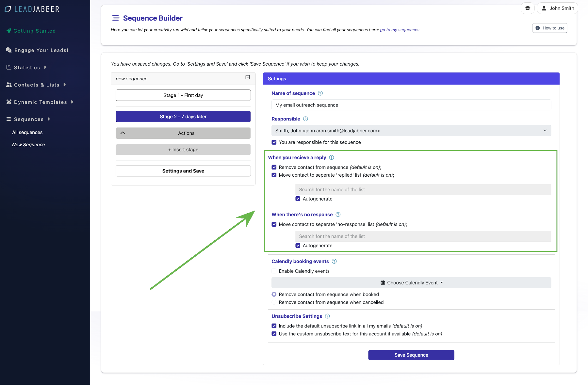
Task: Select Stage 1 - First day
Action: pos(183,95)
